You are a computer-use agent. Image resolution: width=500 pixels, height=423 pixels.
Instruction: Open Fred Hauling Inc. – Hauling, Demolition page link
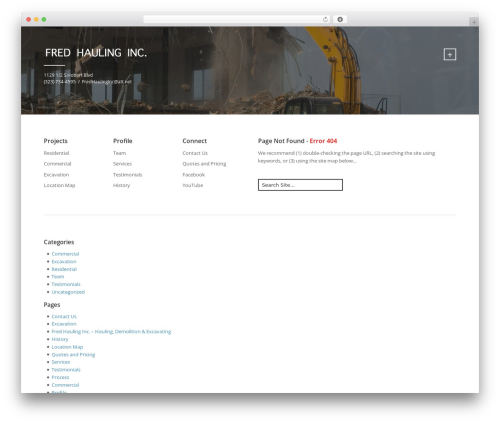point(111,332)
